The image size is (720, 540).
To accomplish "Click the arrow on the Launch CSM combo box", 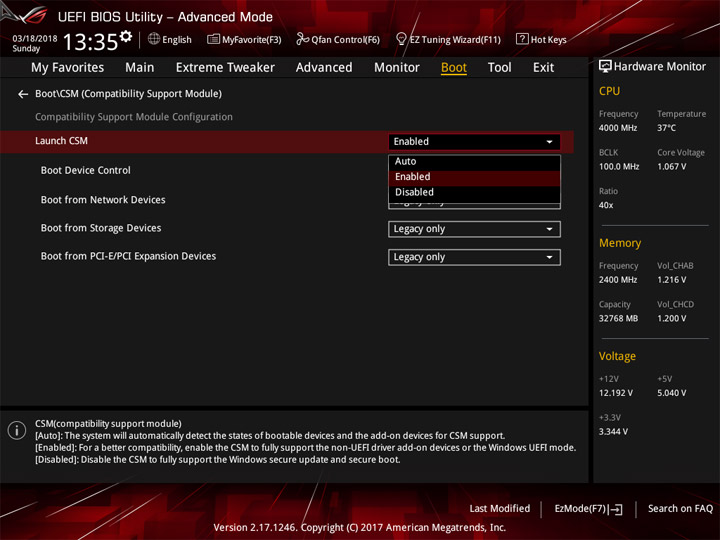I will pyautogui.click(x=549, y=142).
